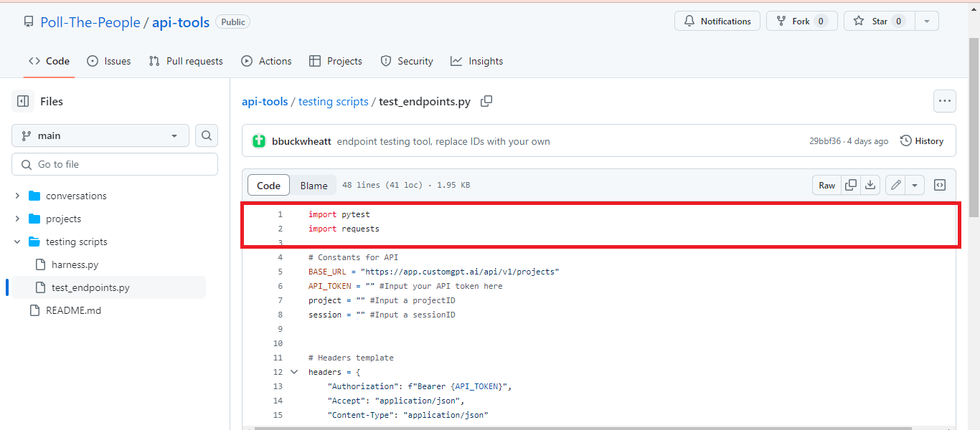Image resolution: width=980 pixels, height=430 pixels.
Task: Edit the file with the pencil icon
Action: (895, 184)
